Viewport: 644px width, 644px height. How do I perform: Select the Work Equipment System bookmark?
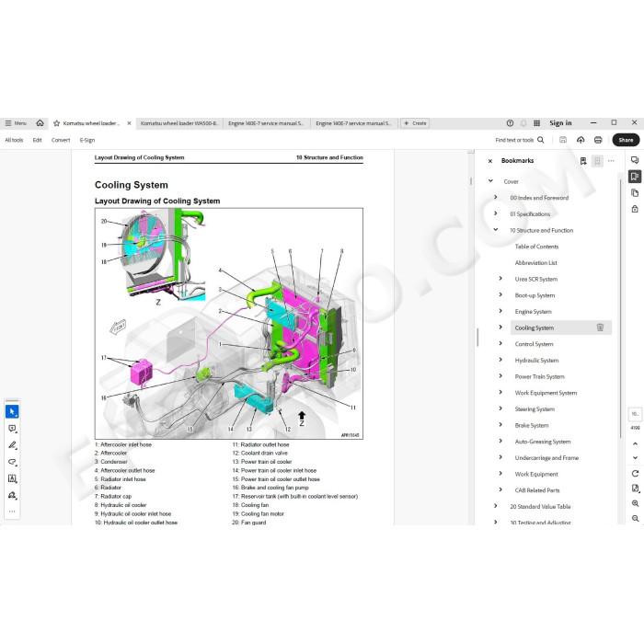point(546,393)
